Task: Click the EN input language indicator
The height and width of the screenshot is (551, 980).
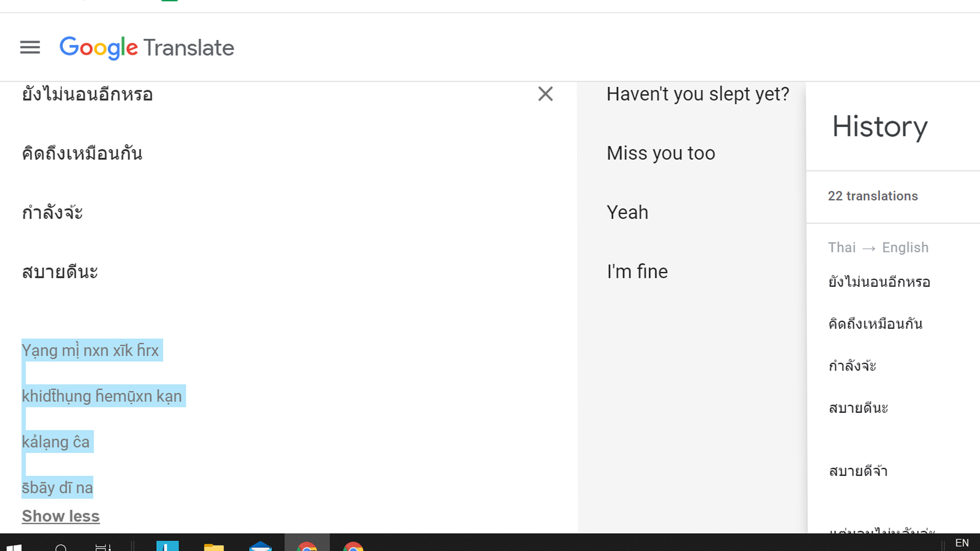Action: click(962, 543)
